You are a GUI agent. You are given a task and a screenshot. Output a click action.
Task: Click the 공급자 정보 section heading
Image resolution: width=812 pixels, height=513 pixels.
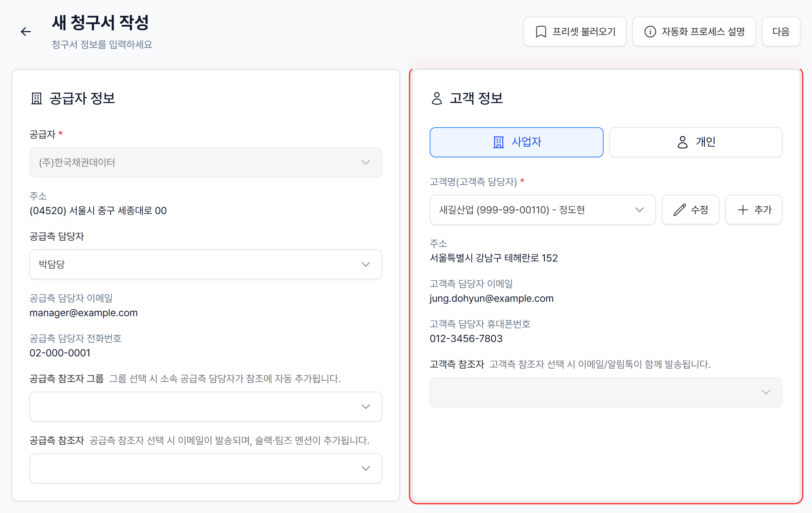point(82,98)
